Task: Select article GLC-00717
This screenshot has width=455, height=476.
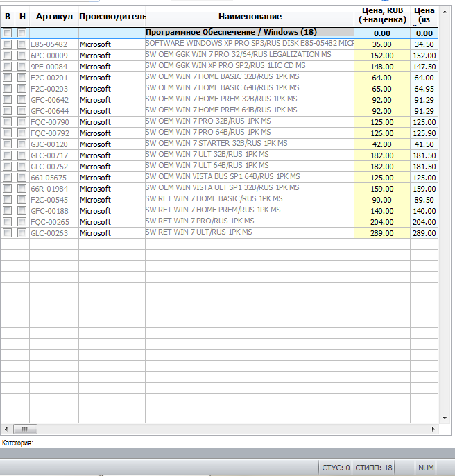Action: (49, 155)
